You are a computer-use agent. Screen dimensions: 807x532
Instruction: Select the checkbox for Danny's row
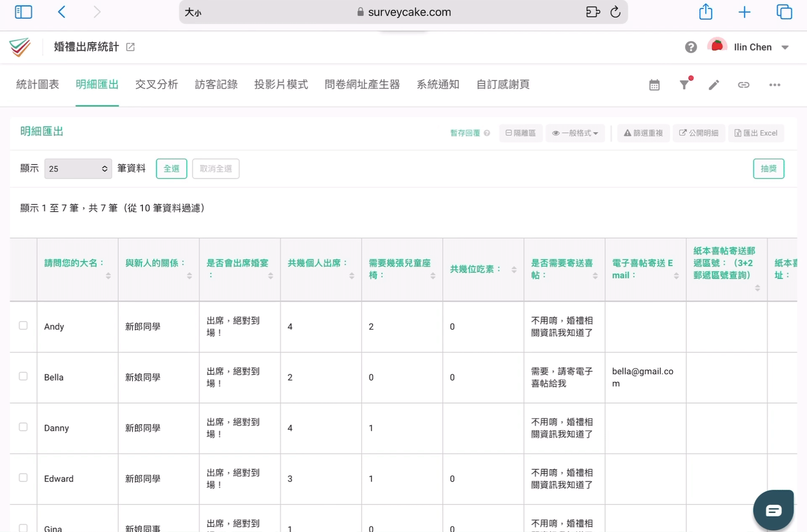tap(23, 427)
